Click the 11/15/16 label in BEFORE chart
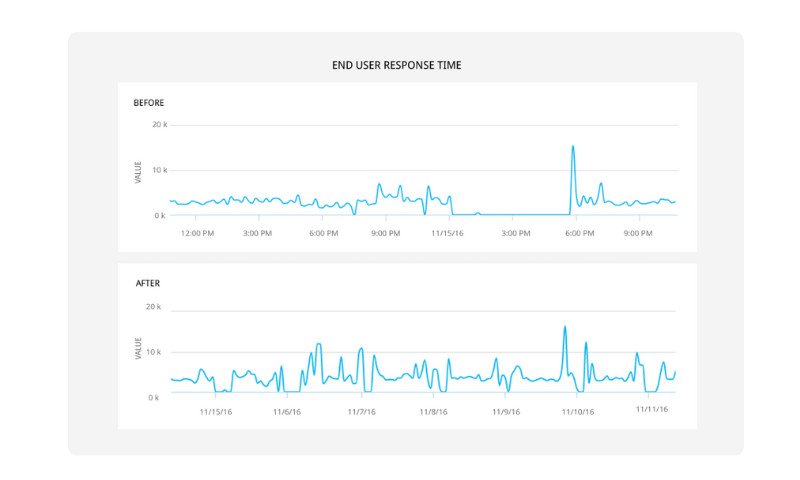800x480 pixels. 447,233
